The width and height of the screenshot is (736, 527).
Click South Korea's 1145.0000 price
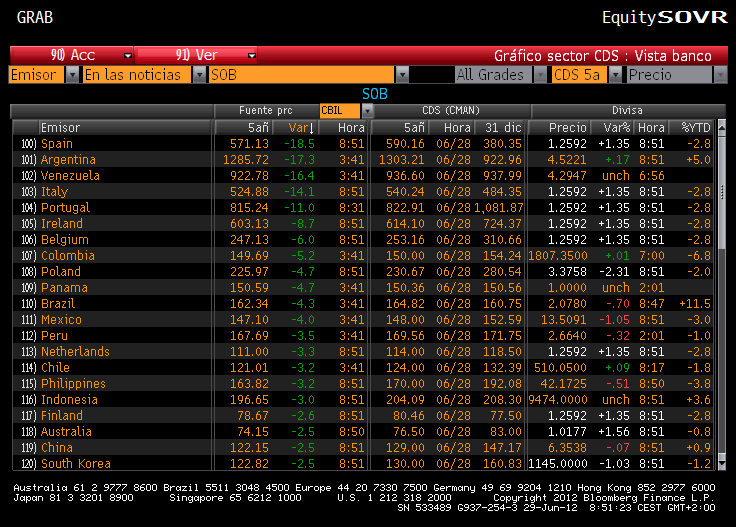pos(558,463)
